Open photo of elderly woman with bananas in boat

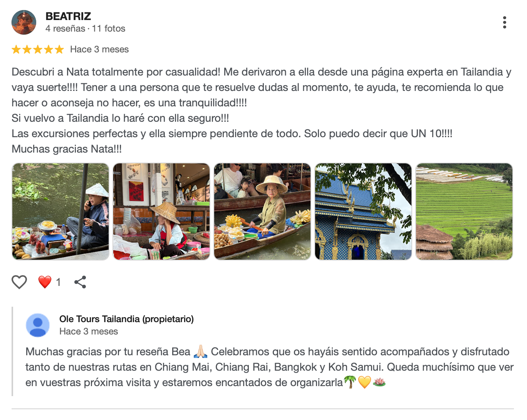click(262, 212)
